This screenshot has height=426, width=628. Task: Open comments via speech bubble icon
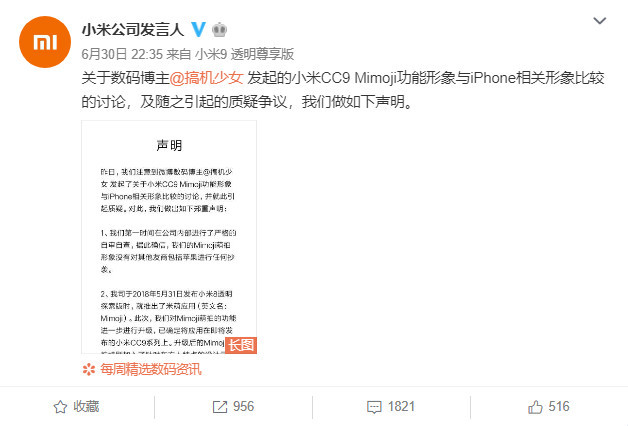(374, 407)
